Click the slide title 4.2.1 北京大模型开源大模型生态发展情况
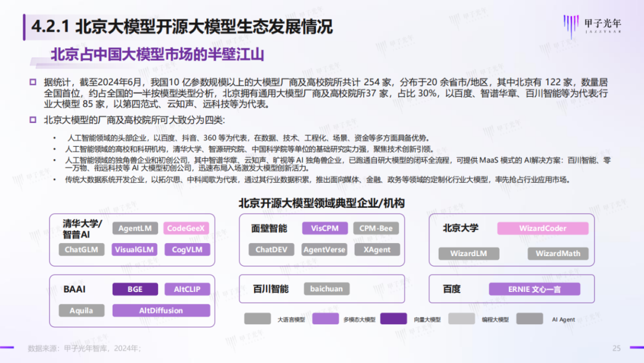Viewport: 644px width, 363px height. tap(182, 27)
